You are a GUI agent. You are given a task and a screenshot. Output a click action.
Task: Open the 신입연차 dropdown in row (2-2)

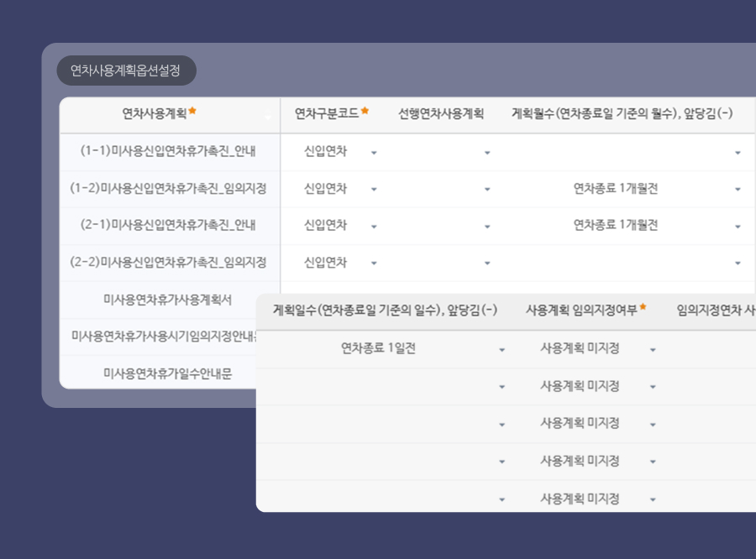[373, 262]
